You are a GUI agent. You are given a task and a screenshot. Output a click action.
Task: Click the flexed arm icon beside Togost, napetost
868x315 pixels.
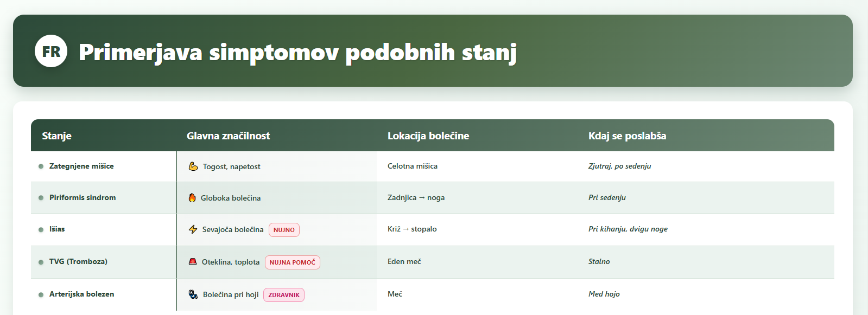point(193,166)
